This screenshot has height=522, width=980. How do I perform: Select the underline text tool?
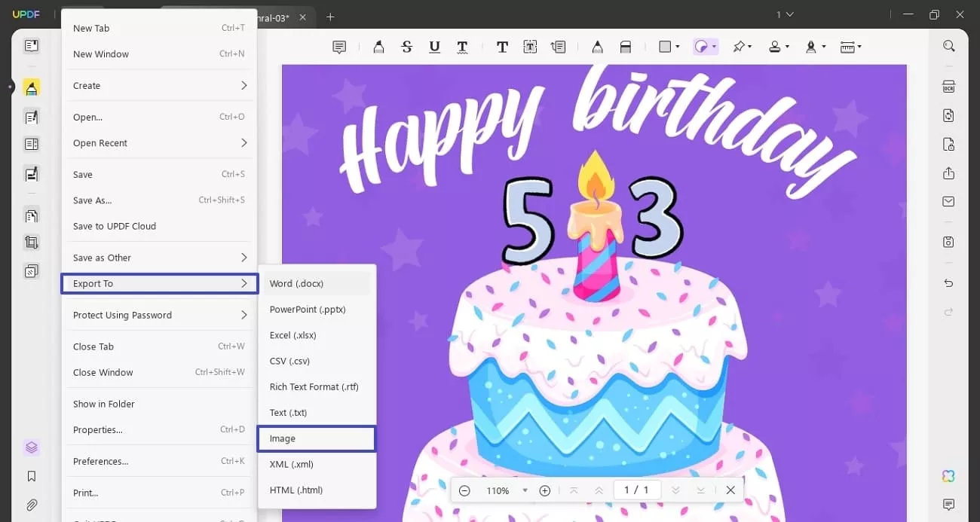click(434, 47)
